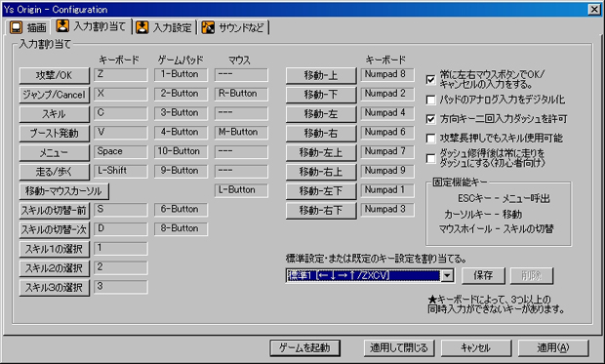Click the ゲームを起動 button
The width and height of the screenshot is (605, 364).
[x=304, y=348]
